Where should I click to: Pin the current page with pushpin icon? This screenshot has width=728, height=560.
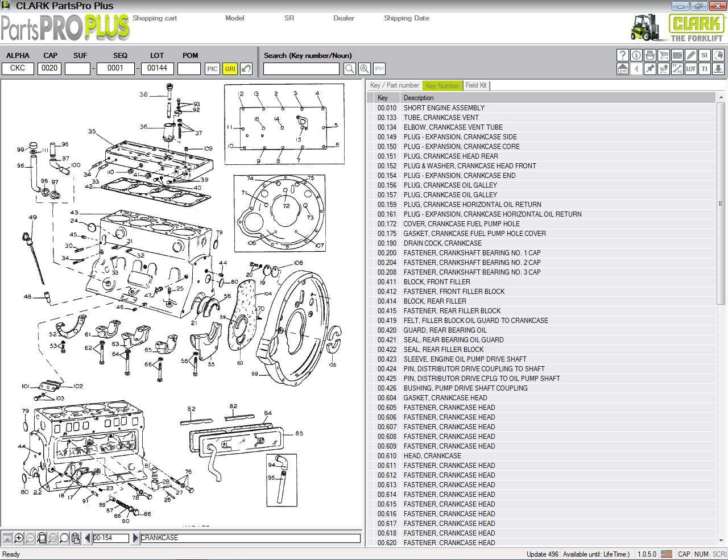pos(650,69)
